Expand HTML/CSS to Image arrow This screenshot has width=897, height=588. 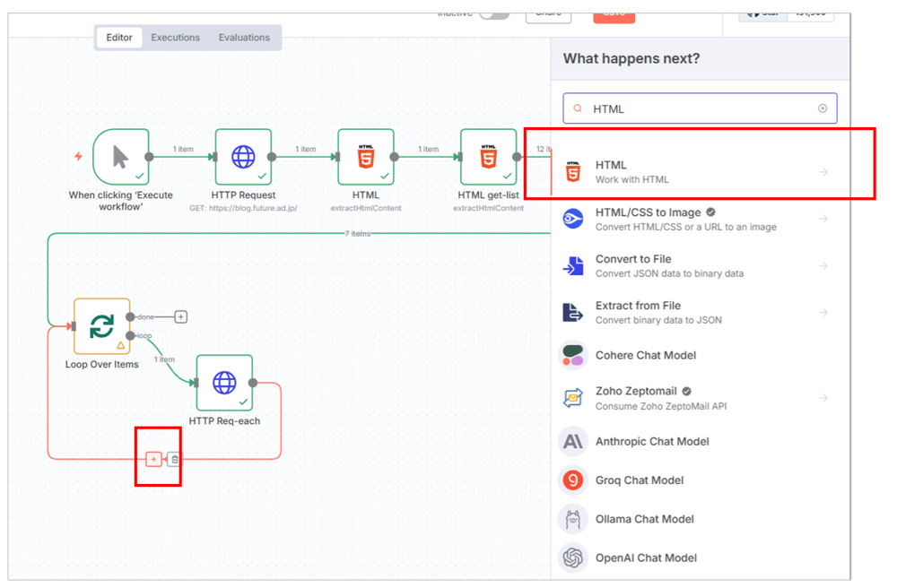click(823, 219)
